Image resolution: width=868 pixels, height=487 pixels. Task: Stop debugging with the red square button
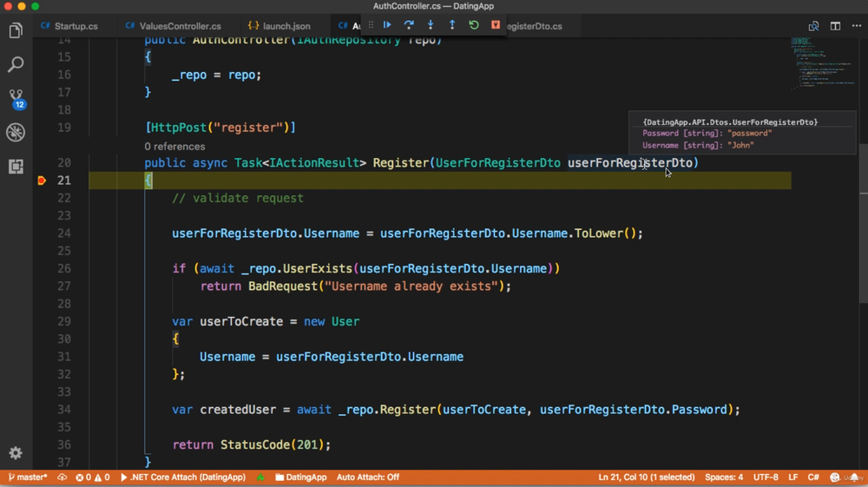(x=495, y=25)
